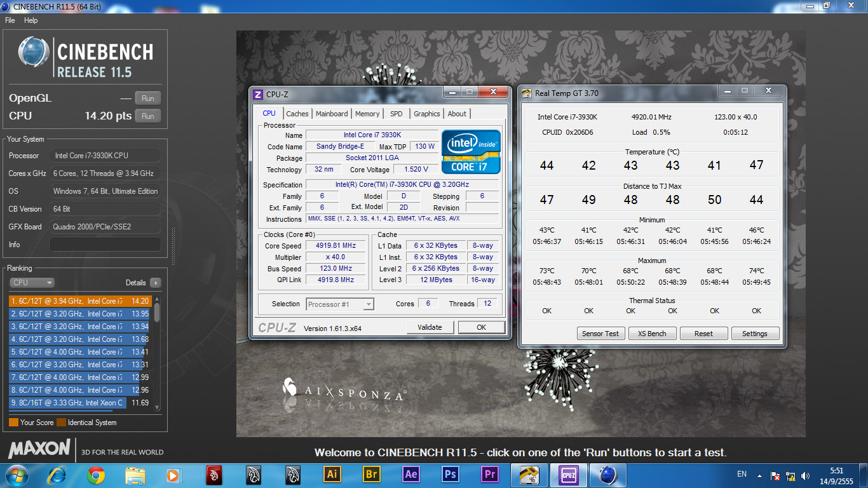Open Google Chrome from the taskbar
The height and width of the screenshot is (488, 868).
pos(96,475)
